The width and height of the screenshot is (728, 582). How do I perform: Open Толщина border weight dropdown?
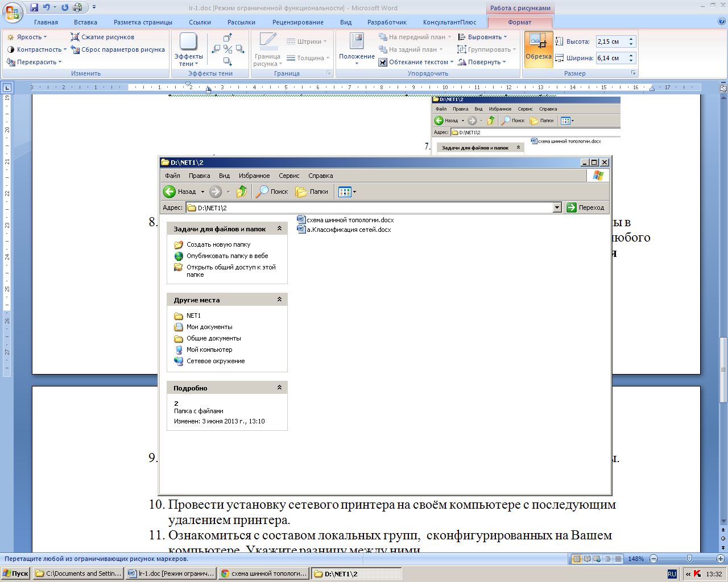click(308, 58)
